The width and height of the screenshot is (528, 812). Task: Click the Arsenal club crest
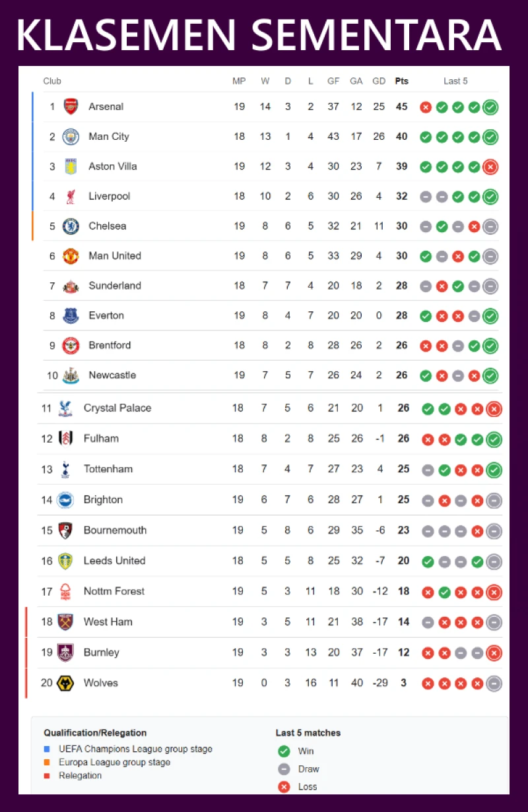(71, 107)
